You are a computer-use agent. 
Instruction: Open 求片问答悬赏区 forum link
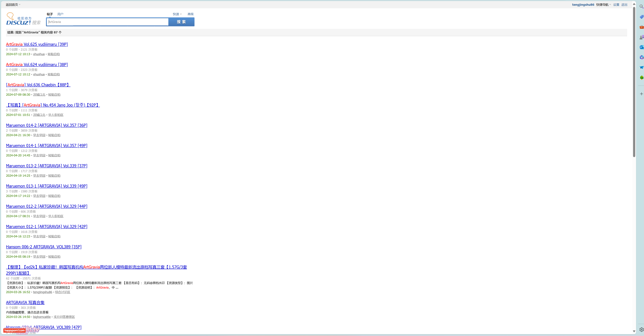coord(64,317)
